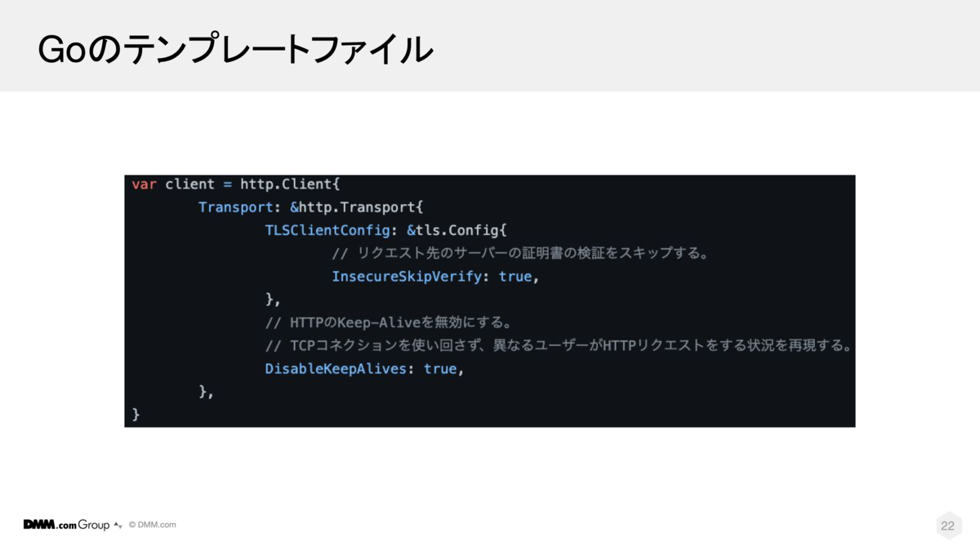980x551 pixels.
Task: Click '&tls.Config{' in the code
Action: pos(457,230)
